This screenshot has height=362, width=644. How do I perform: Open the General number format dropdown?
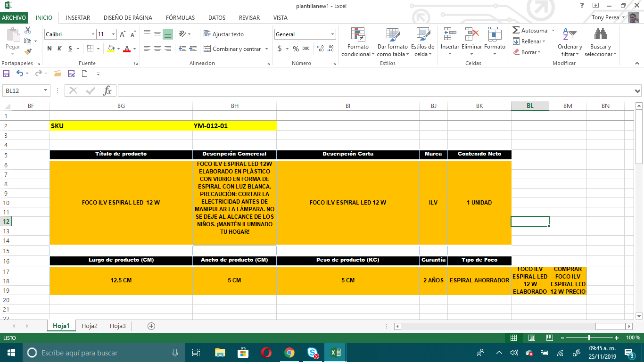(332, 34)
